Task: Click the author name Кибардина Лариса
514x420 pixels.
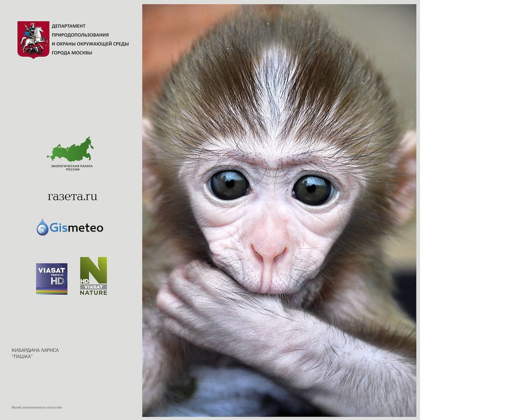Action: [x=35, y=350]
